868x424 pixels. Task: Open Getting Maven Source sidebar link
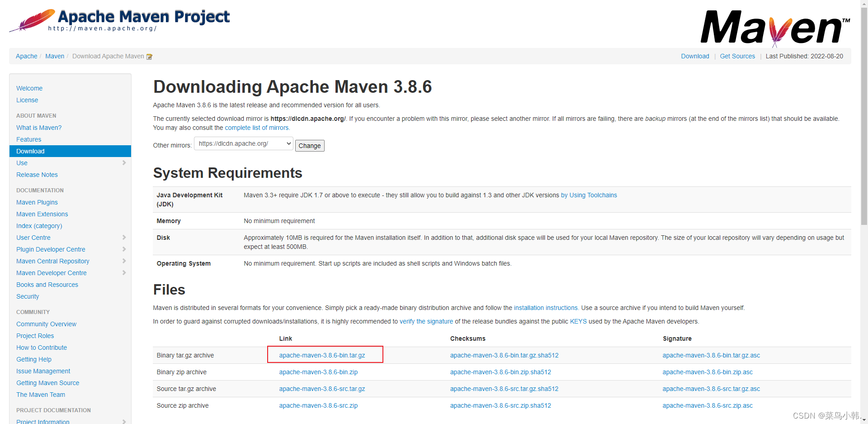click(x=48, y=383)
